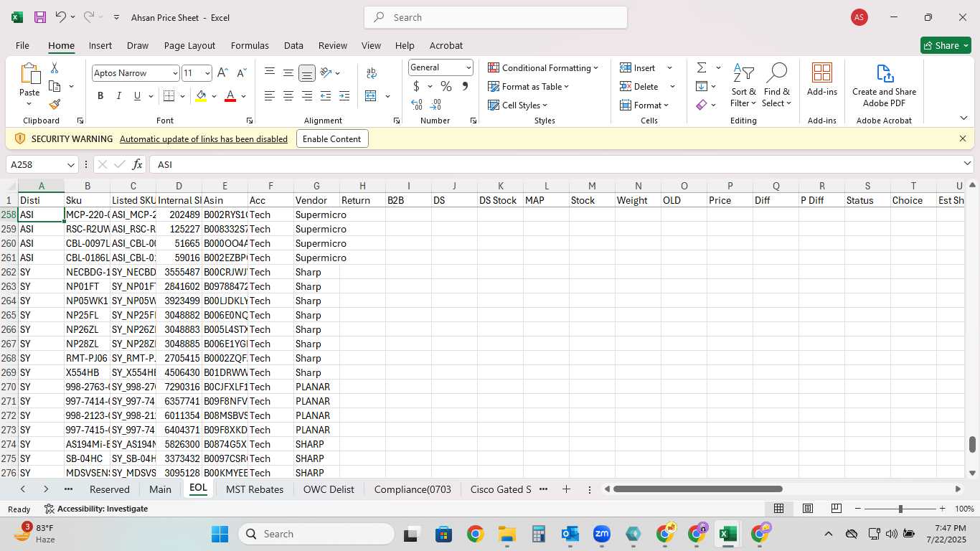Increase decimal places

(x=417, y=105)
